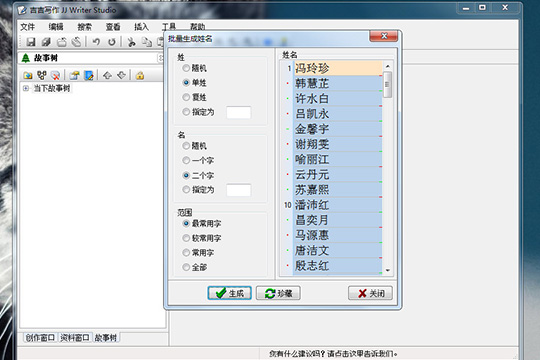
Task: Open the 查看 menu
Action: (x=113, y=27)
